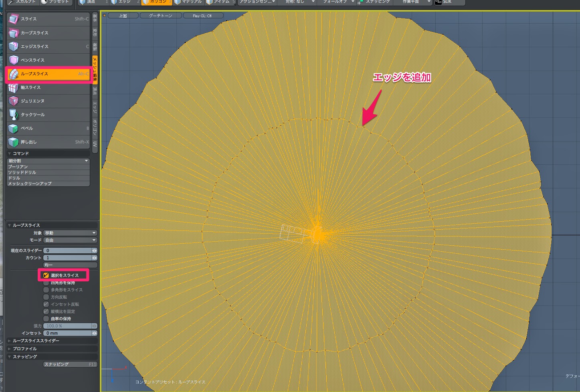The width and height of the screenshot is (580, 392).
Task: Run the メッシュクリーンアップ command
Action: click(49, 184)
